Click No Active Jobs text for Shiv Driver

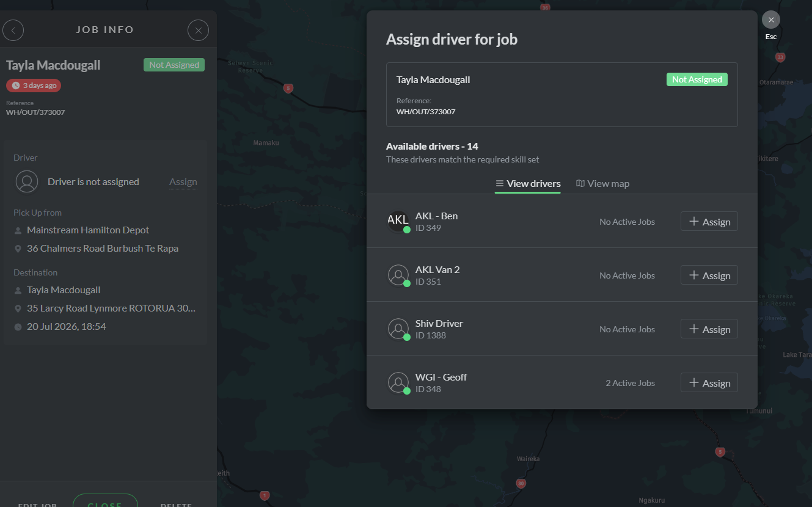(x=627, y=329)
